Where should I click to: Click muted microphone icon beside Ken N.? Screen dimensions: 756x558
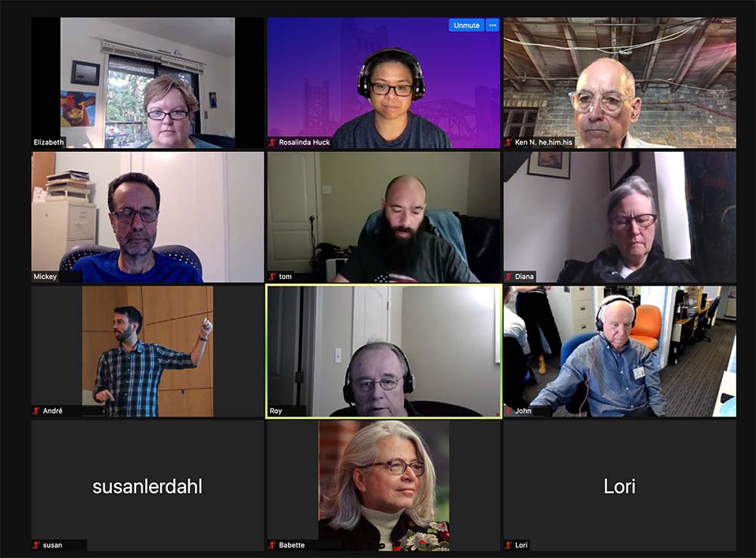pyautogui.click(x=509, y=142)
